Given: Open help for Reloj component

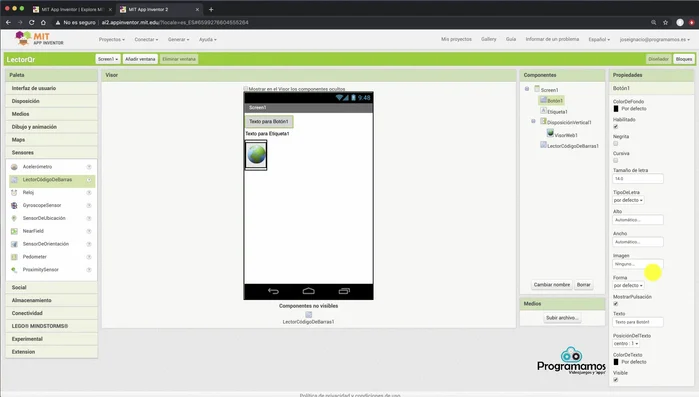Looking at the screenshot, I should (89, 192).
